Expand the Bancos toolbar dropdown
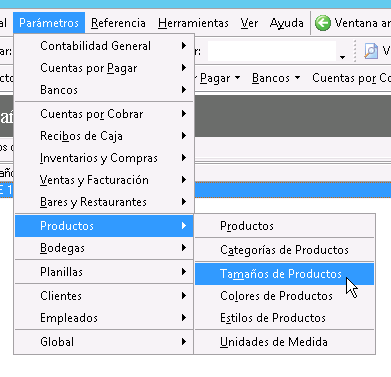 [276, 78]
